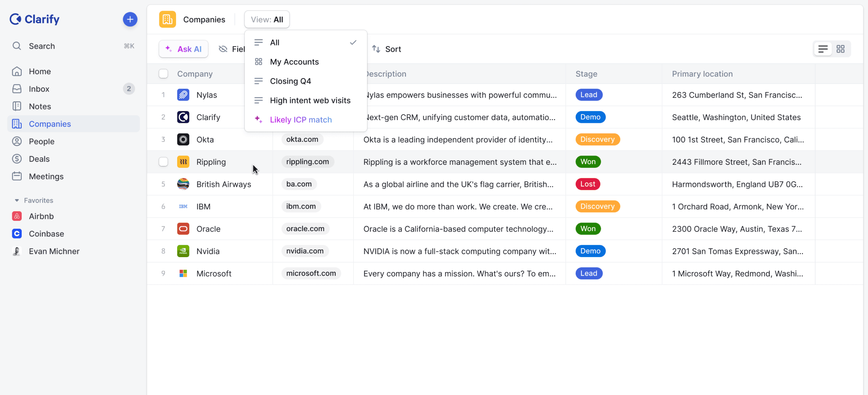Screen dimensions: 868x395
Task: Click the Won stage badge for Rippling
Action: [588, 162]
